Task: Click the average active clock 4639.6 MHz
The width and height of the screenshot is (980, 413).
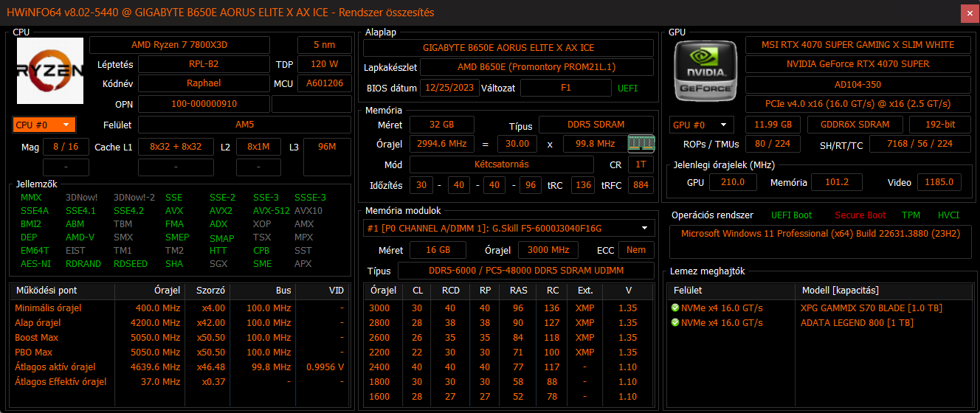Action: point(158,367)
